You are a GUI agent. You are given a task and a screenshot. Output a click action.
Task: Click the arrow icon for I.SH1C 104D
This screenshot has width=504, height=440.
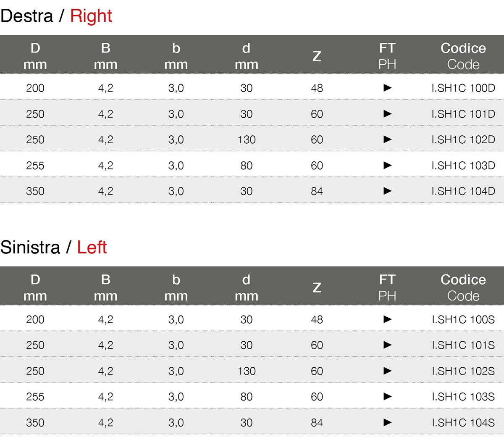coord(387,191)
